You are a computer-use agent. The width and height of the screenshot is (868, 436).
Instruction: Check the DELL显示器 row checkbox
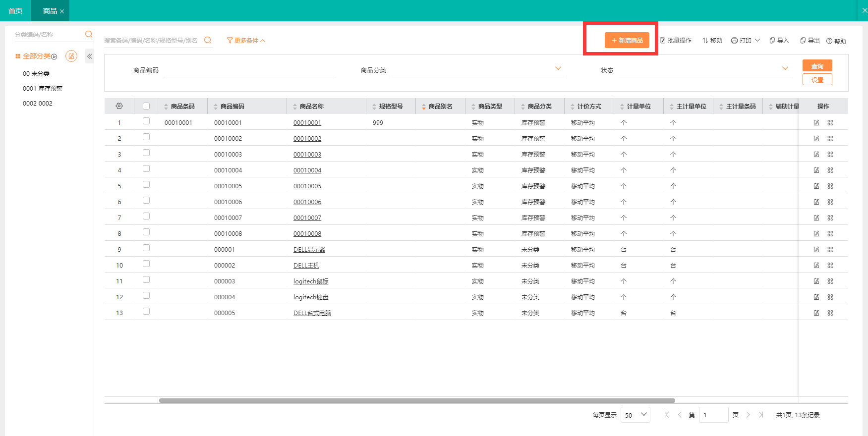[x=146, y=248]
